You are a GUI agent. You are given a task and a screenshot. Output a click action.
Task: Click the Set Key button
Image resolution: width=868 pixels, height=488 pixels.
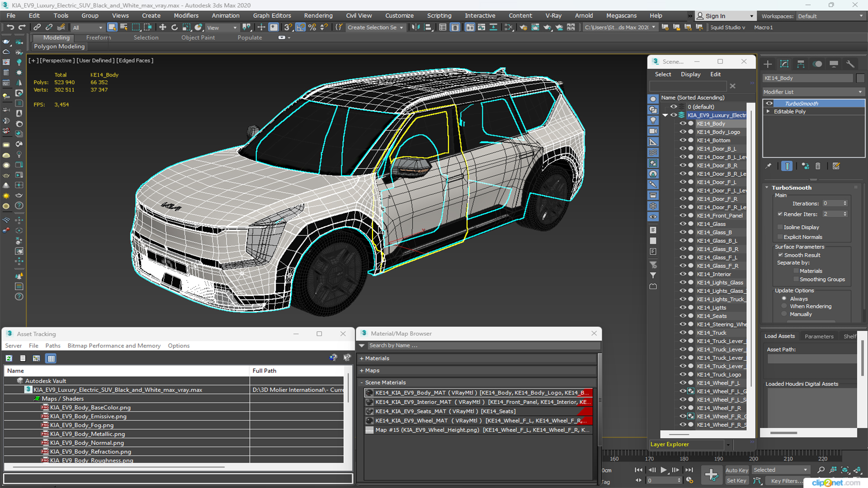[x=736, y=481]
